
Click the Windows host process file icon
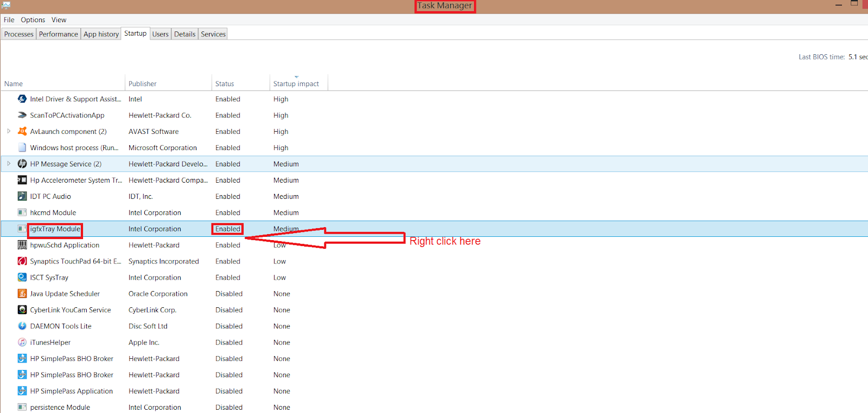tap(22, 147)
